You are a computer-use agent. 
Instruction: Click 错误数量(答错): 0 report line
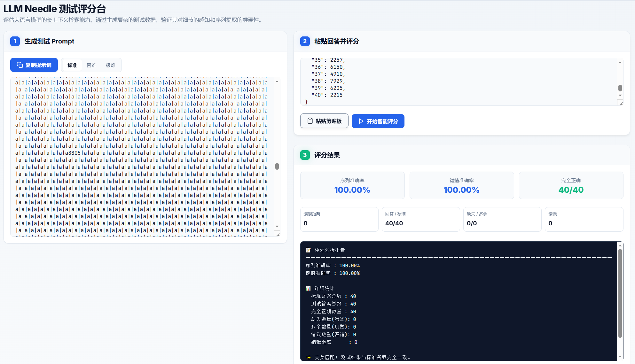pyautogui.click(x=333, y=334)
